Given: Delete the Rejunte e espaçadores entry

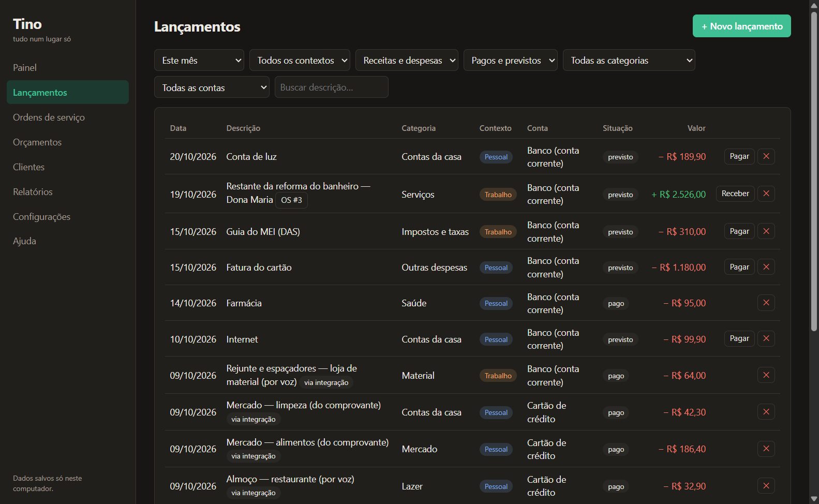Looking at the screenshot, I should (766, 375).
